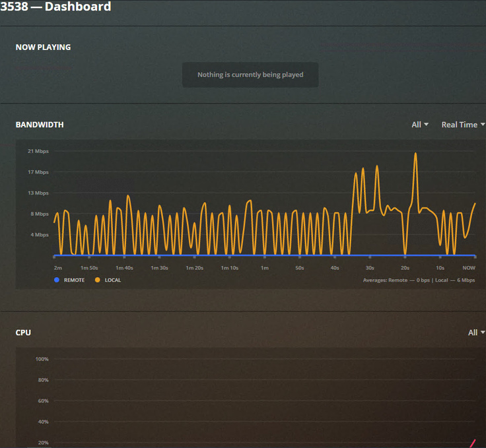Open the CPU 'All' filter dropdown
The height and width of the screenshot is (448, 486).
476,333
